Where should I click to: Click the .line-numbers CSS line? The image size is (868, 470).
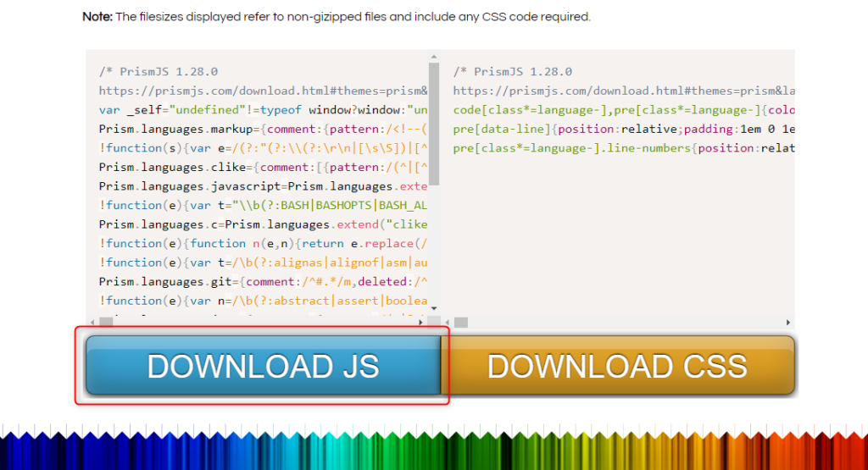coord(624,148)
